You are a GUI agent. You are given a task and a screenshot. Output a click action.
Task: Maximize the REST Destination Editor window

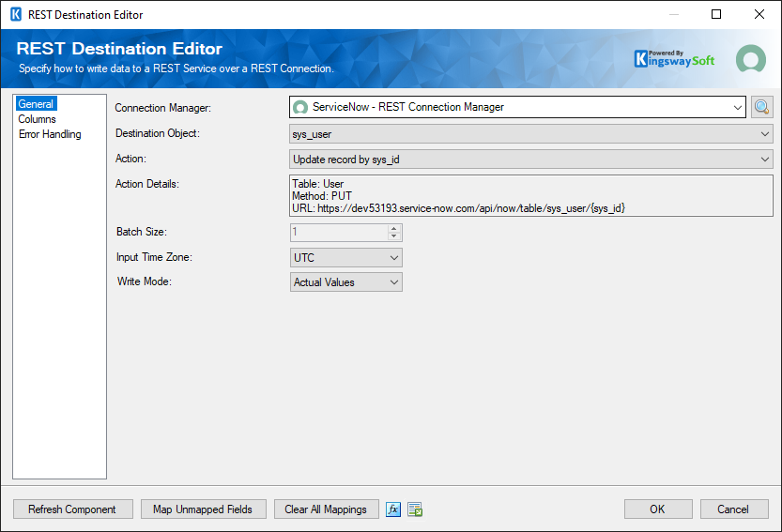click(716, 14)
